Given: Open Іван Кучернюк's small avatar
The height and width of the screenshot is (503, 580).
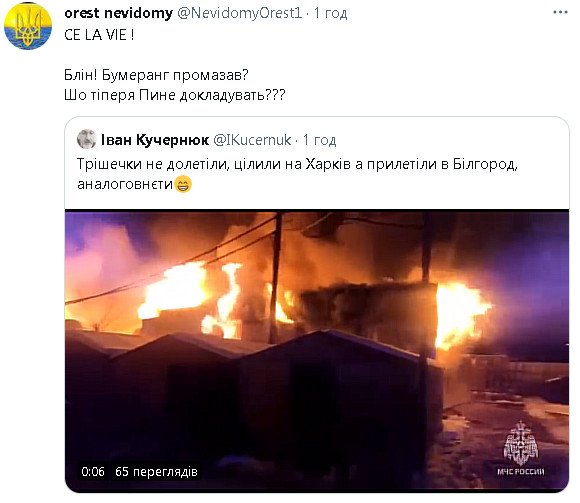Looking at the screenshot, I should (x=87, y=139).
